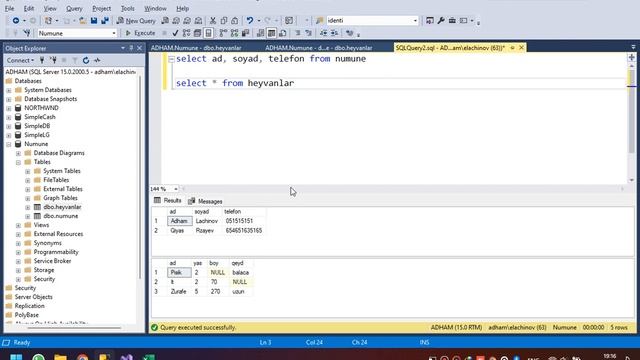
Task: Select dbo.numune table in tree
Action: point(60,216)
